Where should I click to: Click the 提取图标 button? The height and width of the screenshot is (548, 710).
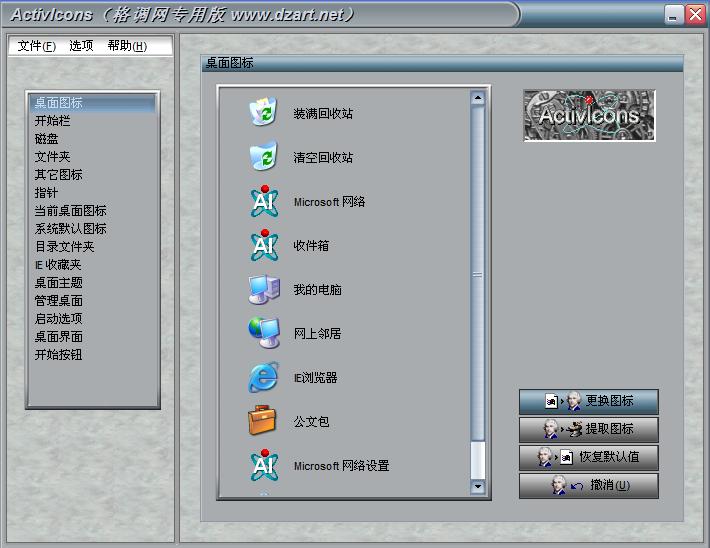[589, 429]
